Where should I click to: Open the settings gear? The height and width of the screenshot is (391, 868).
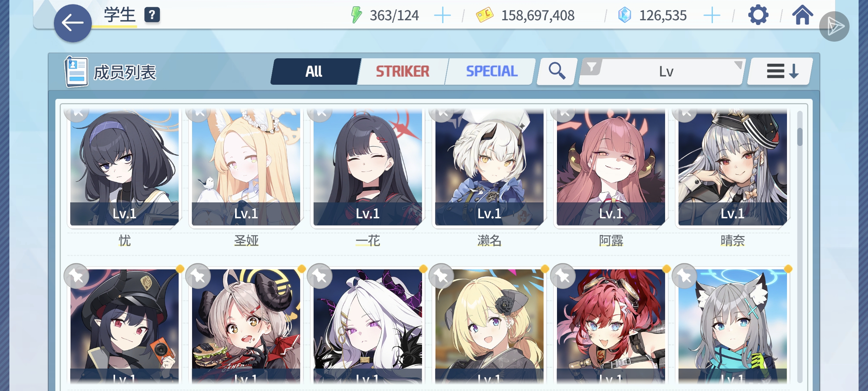(x=758, y=15)
